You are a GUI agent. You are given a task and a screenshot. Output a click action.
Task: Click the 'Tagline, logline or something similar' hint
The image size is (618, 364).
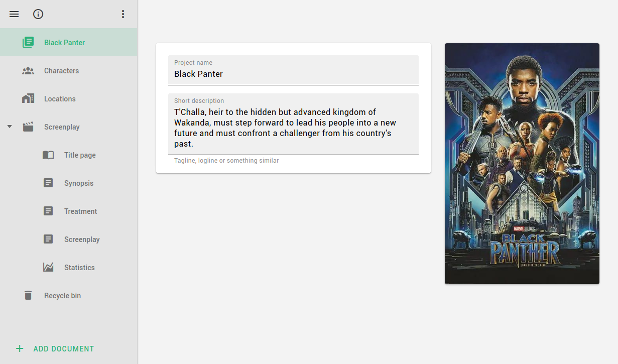coord(226,161)
